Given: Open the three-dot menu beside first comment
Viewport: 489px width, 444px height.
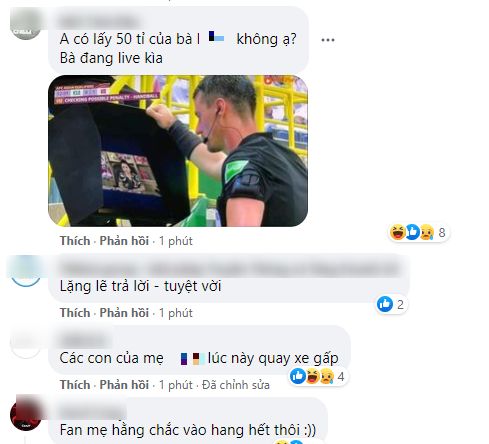Looking at the screenshot, I should pos(328,40).
